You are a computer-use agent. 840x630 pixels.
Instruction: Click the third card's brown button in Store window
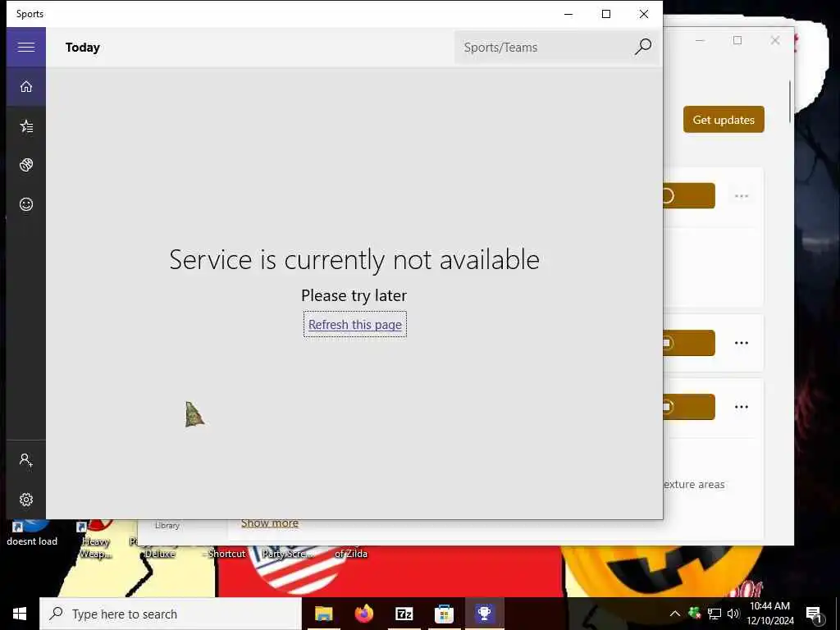click(x=689, y=407)
